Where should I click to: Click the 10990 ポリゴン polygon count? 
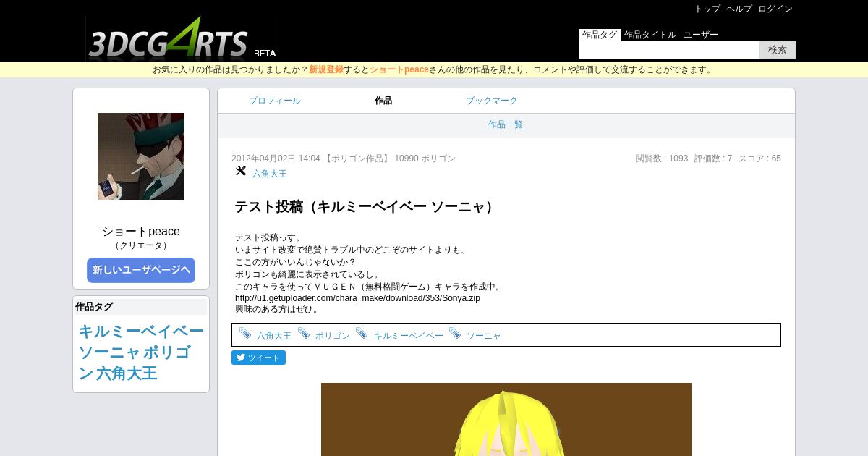425,159
